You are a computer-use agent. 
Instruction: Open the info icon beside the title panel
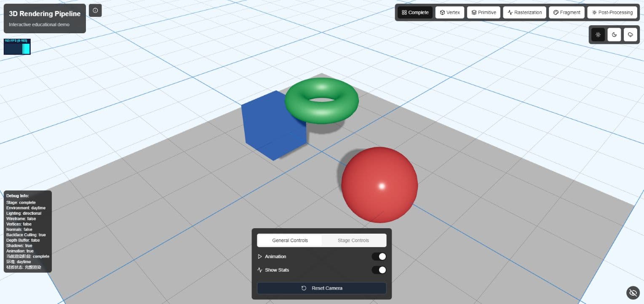pyautogui.click(x=96, y=10)
